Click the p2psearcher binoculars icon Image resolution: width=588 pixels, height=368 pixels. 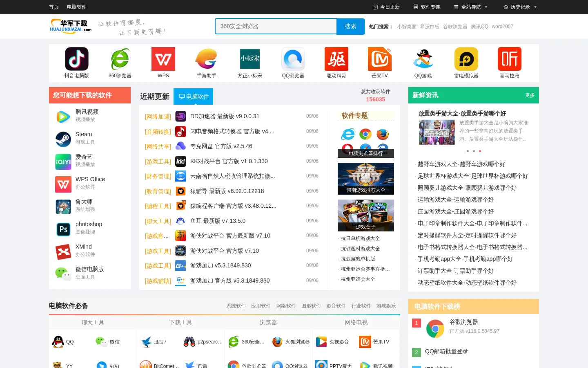(x=189, y=342)
